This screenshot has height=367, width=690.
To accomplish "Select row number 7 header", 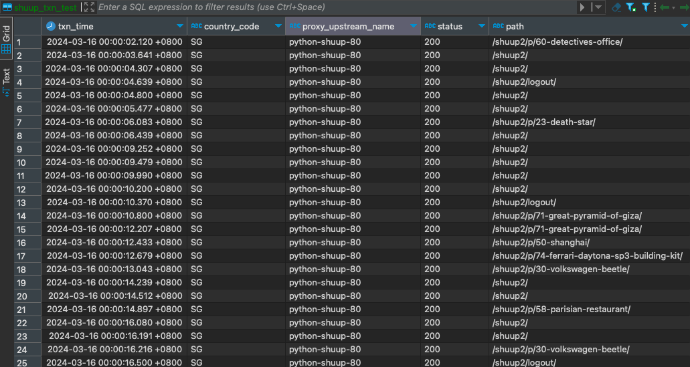I will click(x=28, y=122).
